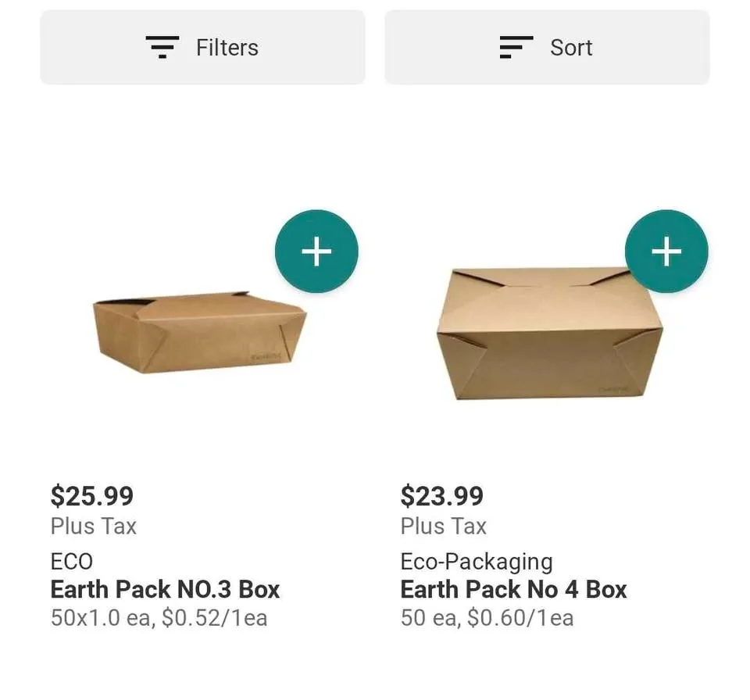Expand the Filters selection menu
Image resolution: width=750 pixels, height=700 pixels.
(x=202, y=47)
